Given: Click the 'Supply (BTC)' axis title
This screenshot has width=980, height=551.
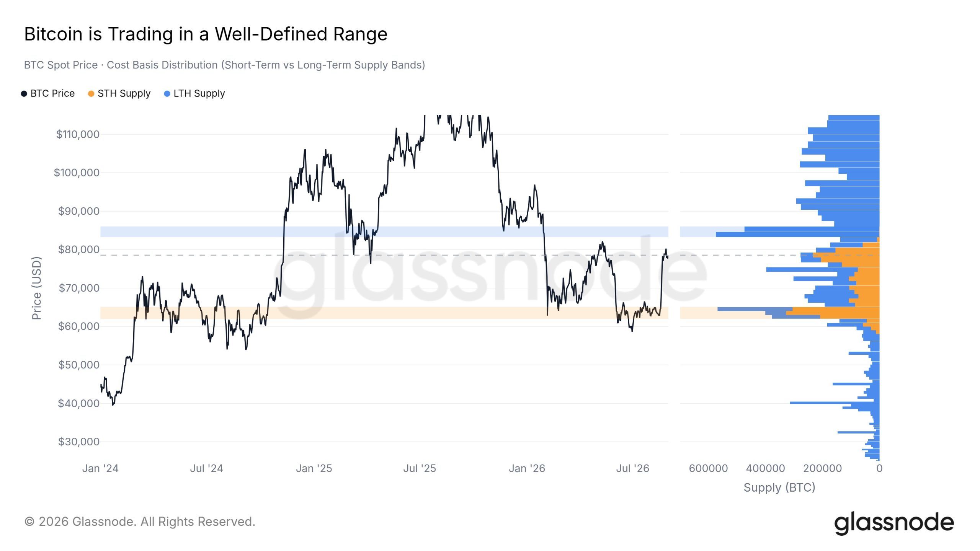Looking at the screenshot, I should [x=779, y=487].
